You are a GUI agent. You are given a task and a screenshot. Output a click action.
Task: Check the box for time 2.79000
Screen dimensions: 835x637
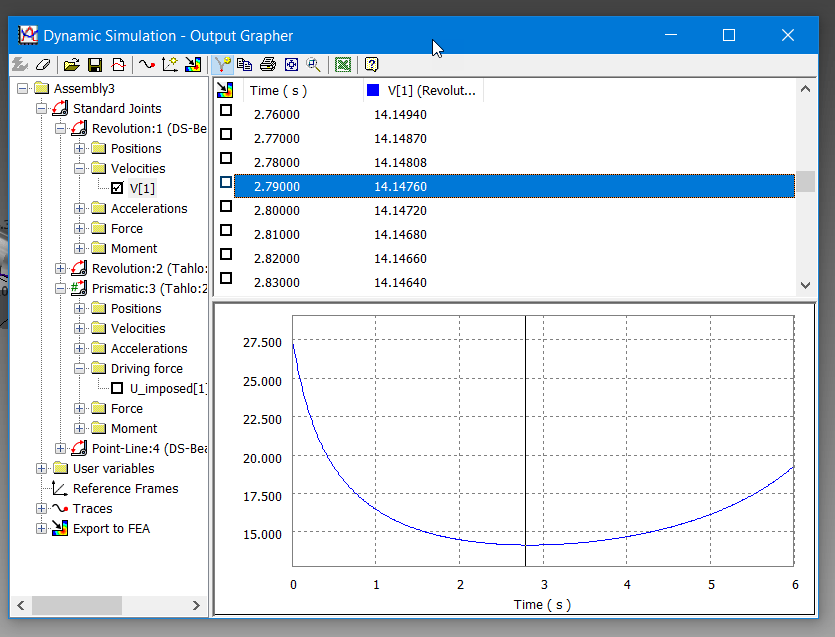226,182
